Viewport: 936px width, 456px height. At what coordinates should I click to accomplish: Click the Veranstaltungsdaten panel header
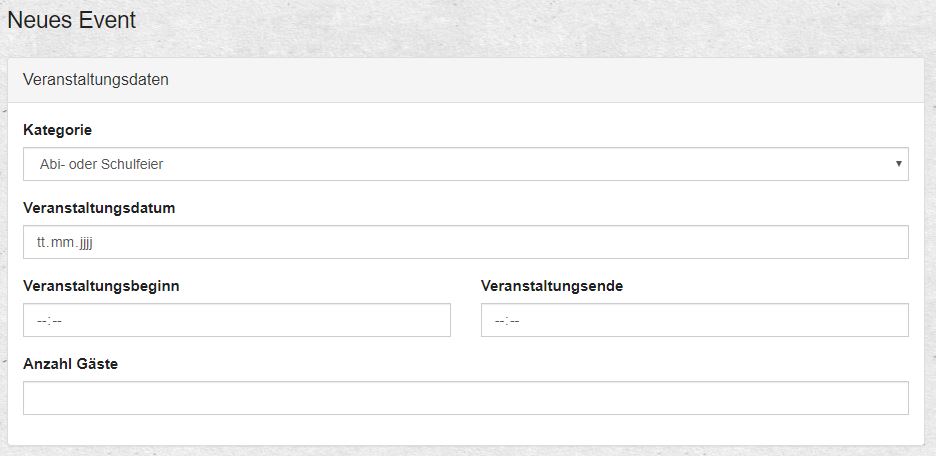point(95,80)
